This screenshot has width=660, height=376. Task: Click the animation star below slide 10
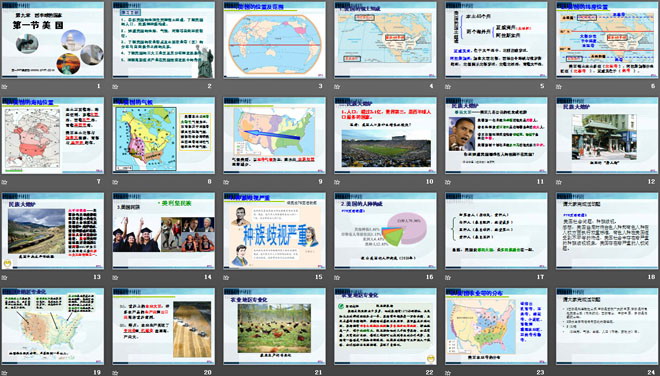click(x=337, y=182)
